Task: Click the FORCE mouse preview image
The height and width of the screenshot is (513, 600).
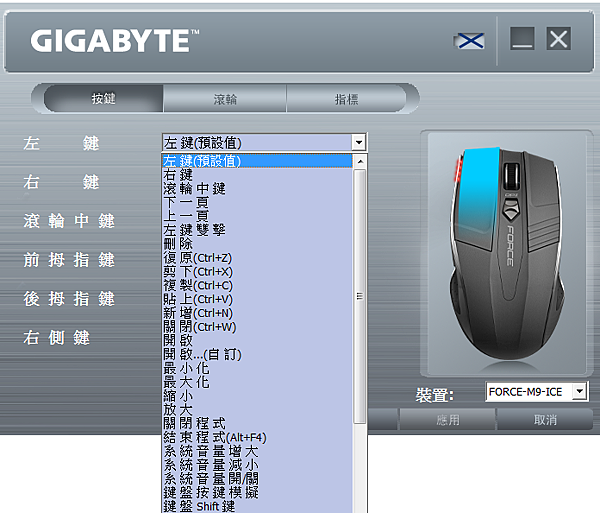Action: point(507,253)
